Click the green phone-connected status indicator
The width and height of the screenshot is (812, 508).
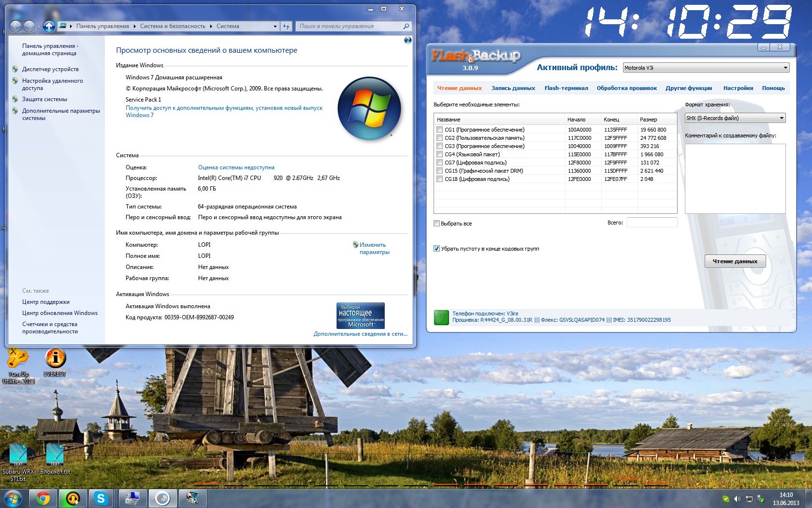pos(441,317)
